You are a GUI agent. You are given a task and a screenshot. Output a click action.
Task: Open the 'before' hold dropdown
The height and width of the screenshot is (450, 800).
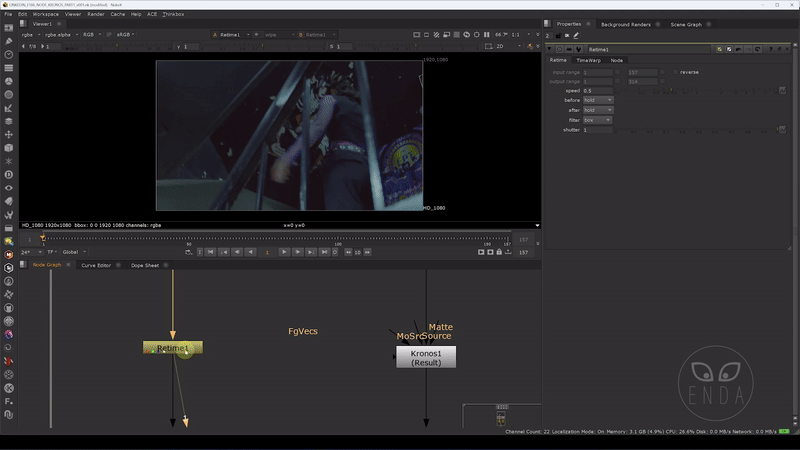[x=597, y=100]
